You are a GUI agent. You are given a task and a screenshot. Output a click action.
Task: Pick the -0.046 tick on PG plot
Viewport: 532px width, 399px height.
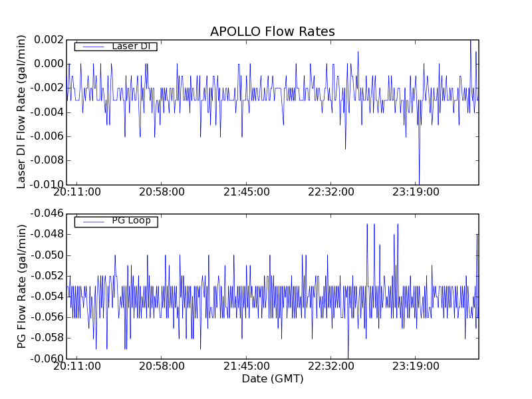click(47, 213)
